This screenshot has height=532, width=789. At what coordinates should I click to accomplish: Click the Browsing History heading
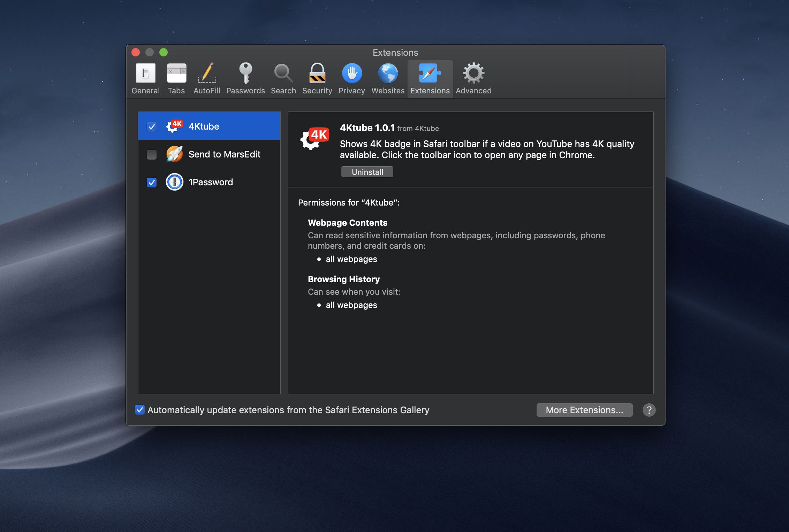tap(344, 279)
